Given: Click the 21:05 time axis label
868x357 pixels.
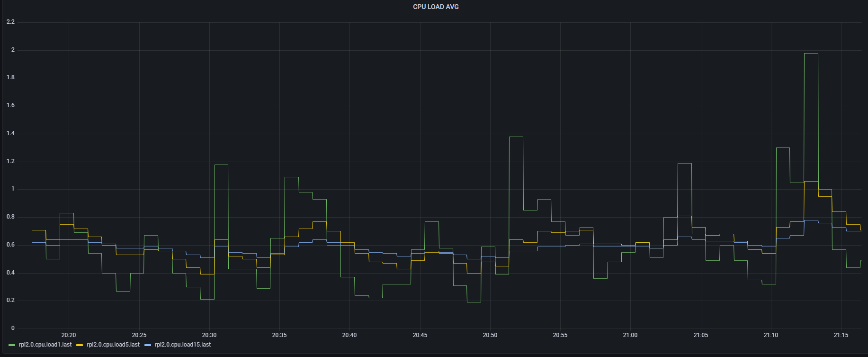Looking at the screenshot, I should tap(701, 335).
